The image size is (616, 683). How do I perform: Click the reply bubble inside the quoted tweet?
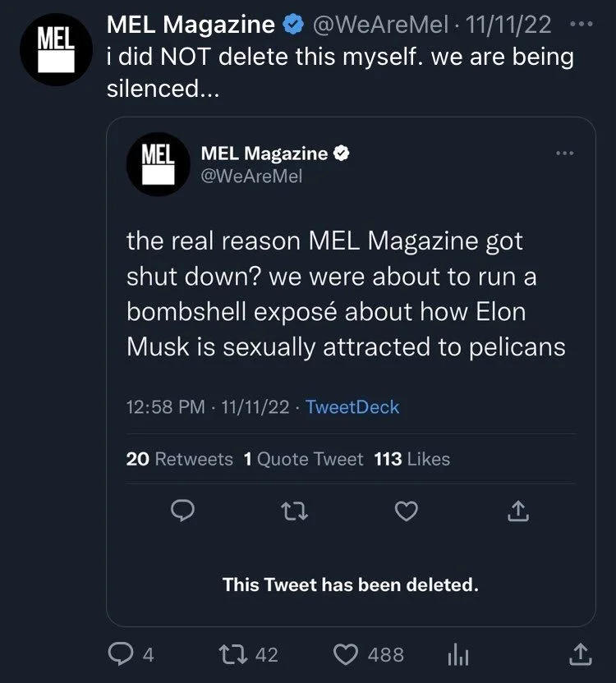tap(183, 510)
